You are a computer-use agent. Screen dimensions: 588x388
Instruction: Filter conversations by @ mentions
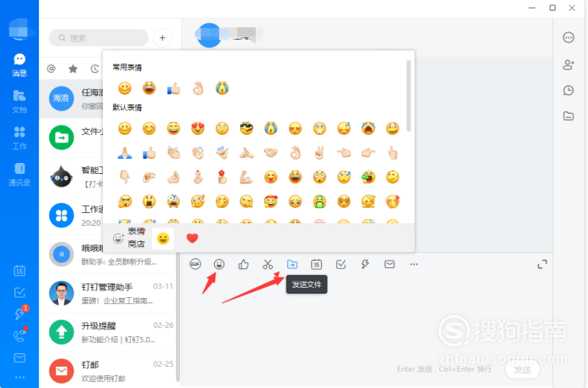tap(51, 69)
